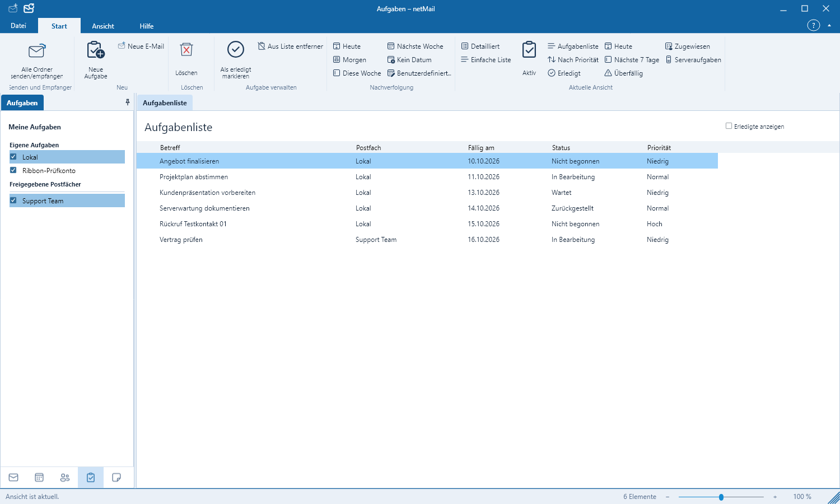
Task: Delete selected task with Löschen
Action: point(186,60)
